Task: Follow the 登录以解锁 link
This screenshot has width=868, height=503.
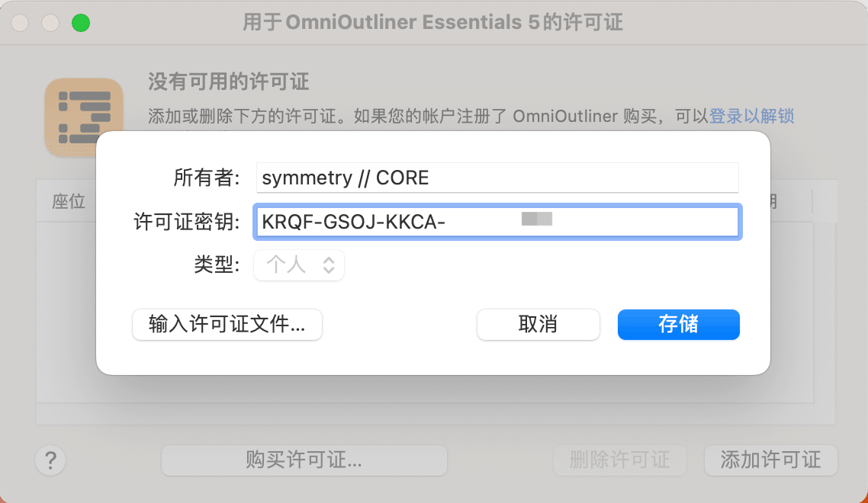Action: [752, 116]
